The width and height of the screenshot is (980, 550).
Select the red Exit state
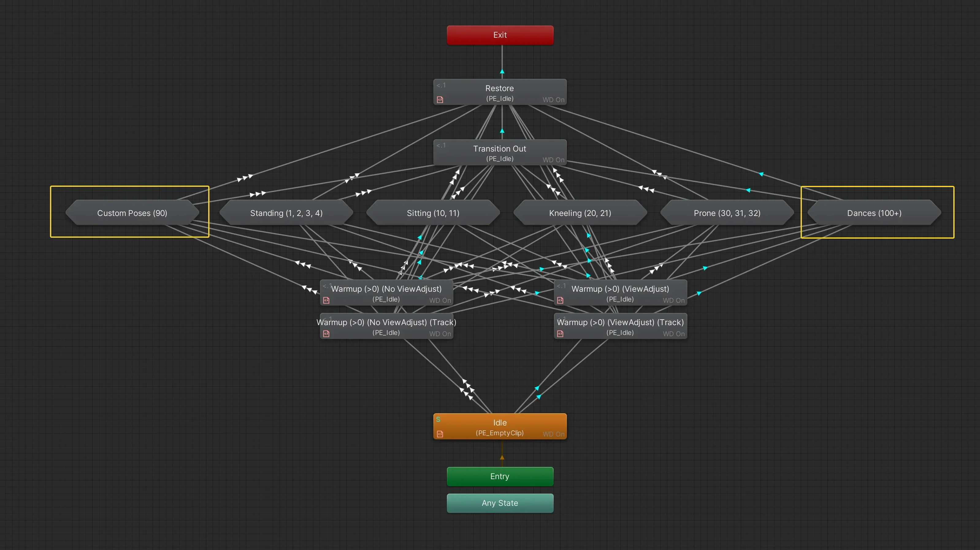(x=500, y=35)
